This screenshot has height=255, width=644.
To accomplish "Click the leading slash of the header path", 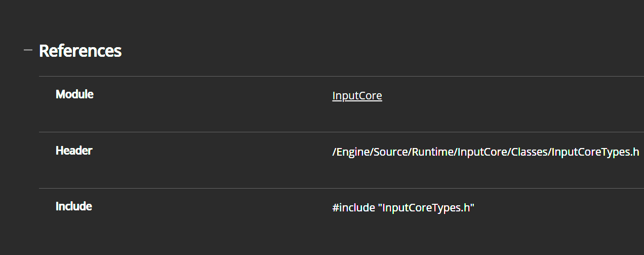I will coord(334,152).
